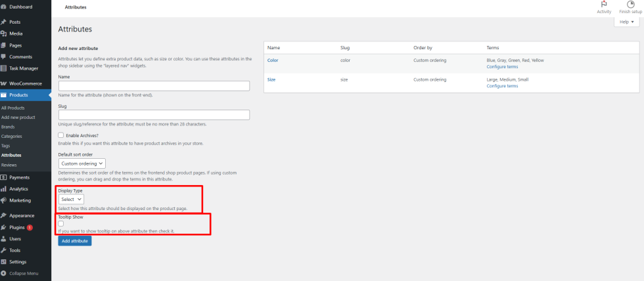Click the Dashboard icon in sidebar
The height and width of the screenshot is (281, 644).
[x=3, y=7]
